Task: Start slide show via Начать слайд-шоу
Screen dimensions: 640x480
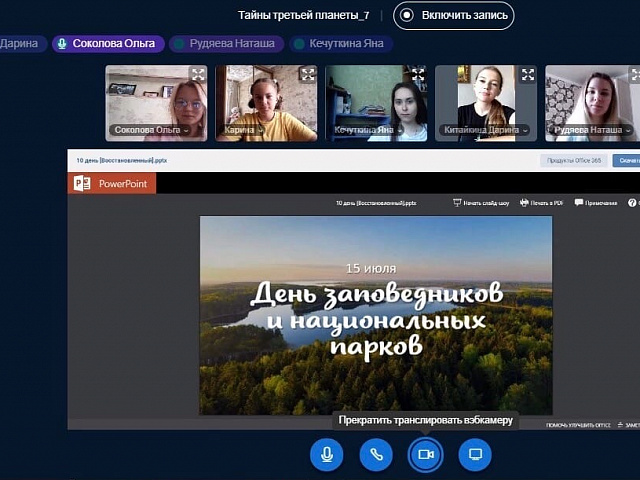Action: 481,203
